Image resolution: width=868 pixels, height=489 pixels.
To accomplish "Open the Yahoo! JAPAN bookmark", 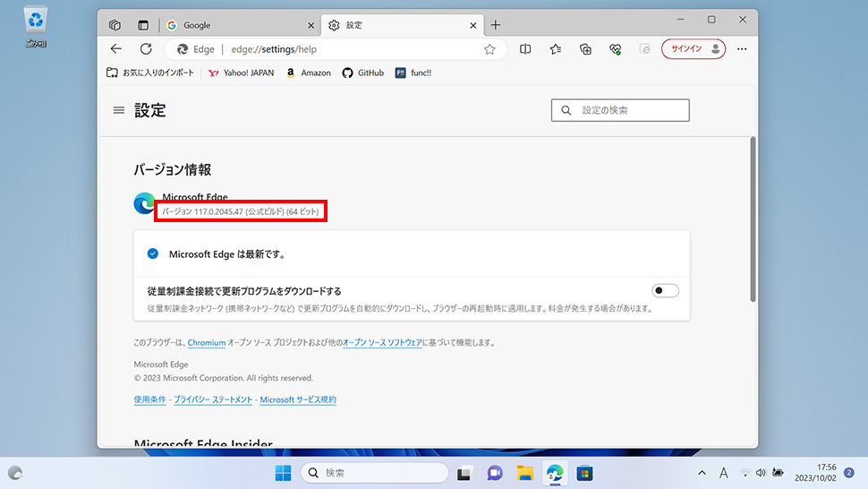I will [x=241, y=73].
